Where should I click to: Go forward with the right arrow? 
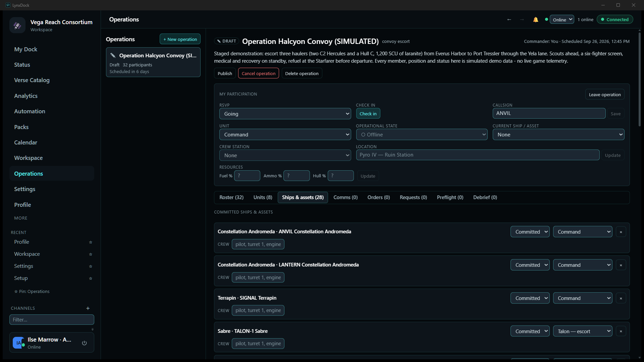(522, 20)
